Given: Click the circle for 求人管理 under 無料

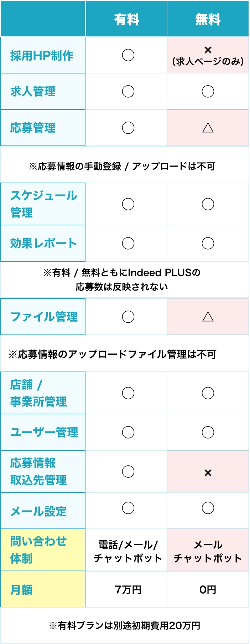Looking at the screenshot, I should (208, 92).
